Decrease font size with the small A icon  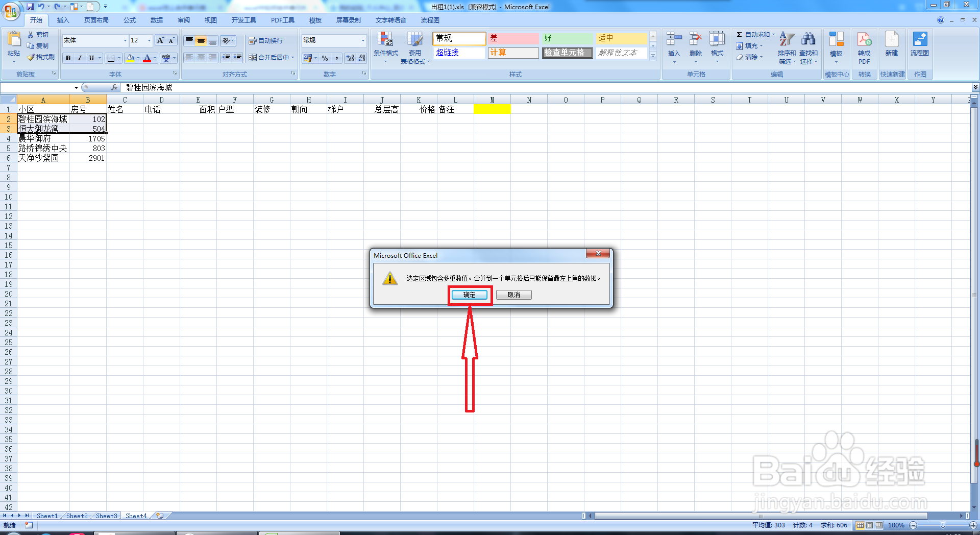click(x=171, y=40)
